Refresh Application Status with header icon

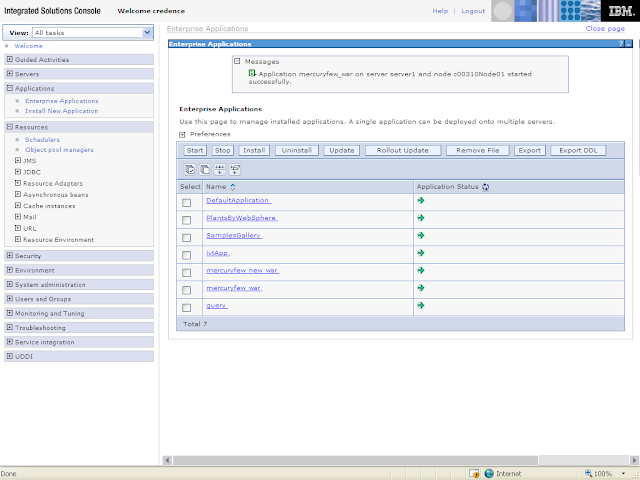click(485, 187)
